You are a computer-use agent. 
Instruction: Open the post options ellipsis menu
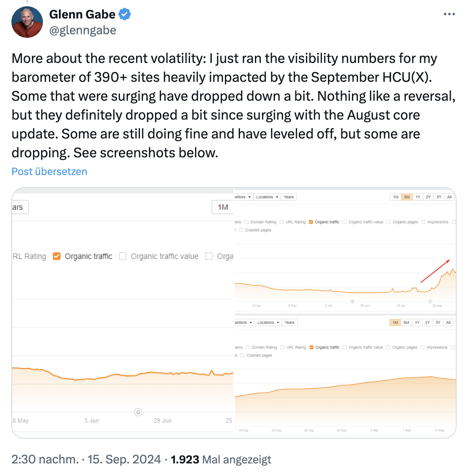pyautogui.click(x=449, y=14)
